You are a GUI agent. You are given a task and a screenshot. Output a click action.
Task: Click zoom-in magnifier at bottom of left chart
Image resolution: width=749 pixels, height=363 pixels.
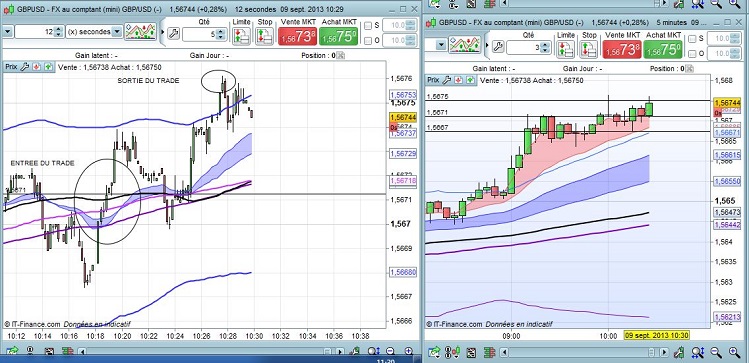point(408,352)
